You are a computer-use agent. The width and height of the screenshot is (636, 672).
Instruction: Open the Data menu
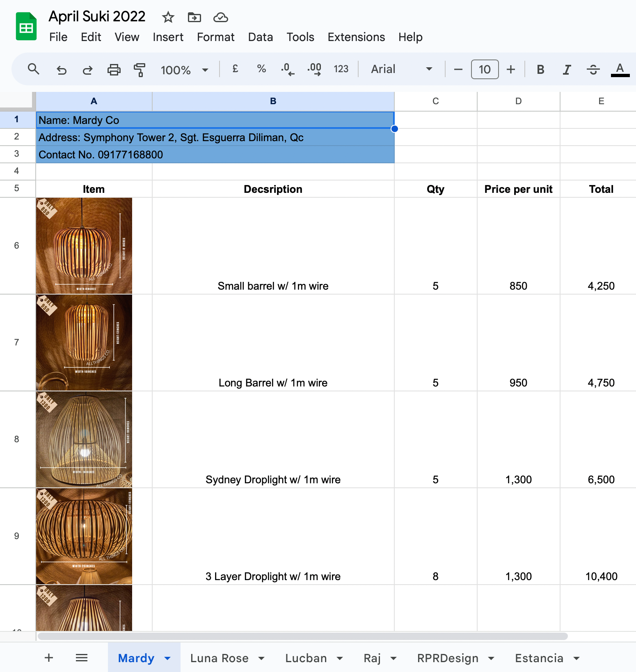(261, 37)
